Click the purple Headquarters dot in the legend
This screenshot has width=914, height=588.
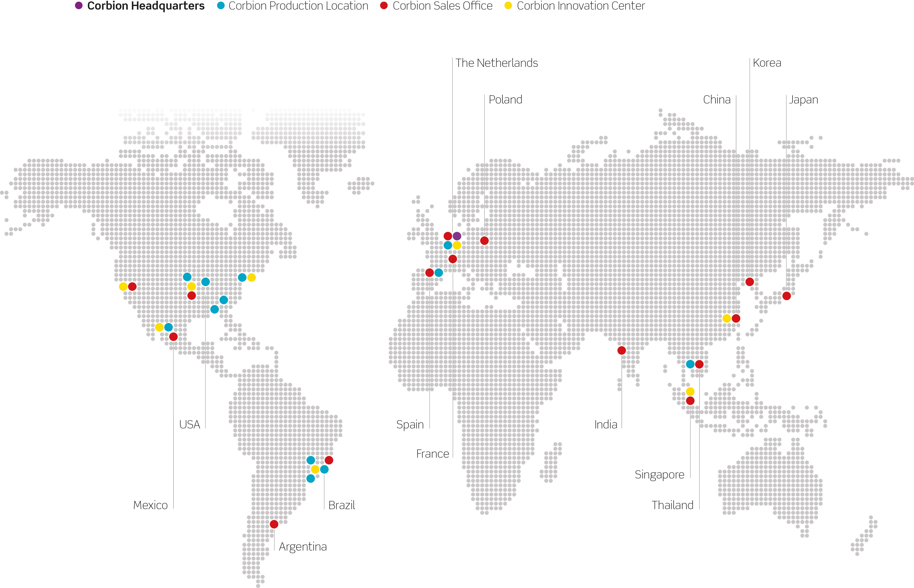[x=79, y=6]
